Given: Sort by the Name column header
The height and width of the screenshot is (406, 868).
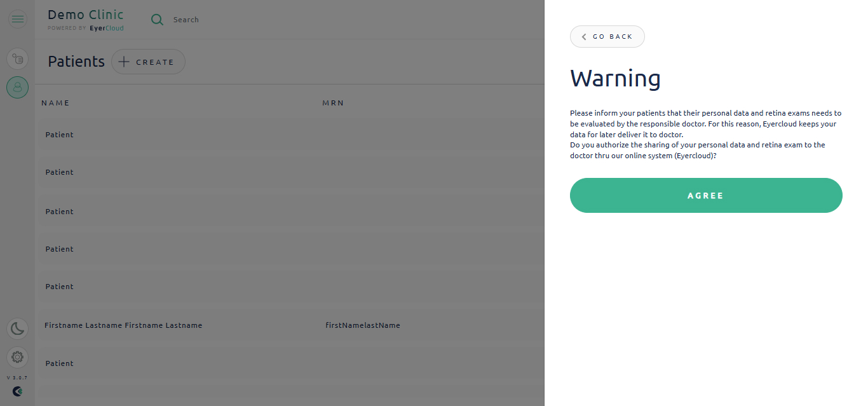Looking at the screenshot, I should pyautogui.click(x=56, y=103).
